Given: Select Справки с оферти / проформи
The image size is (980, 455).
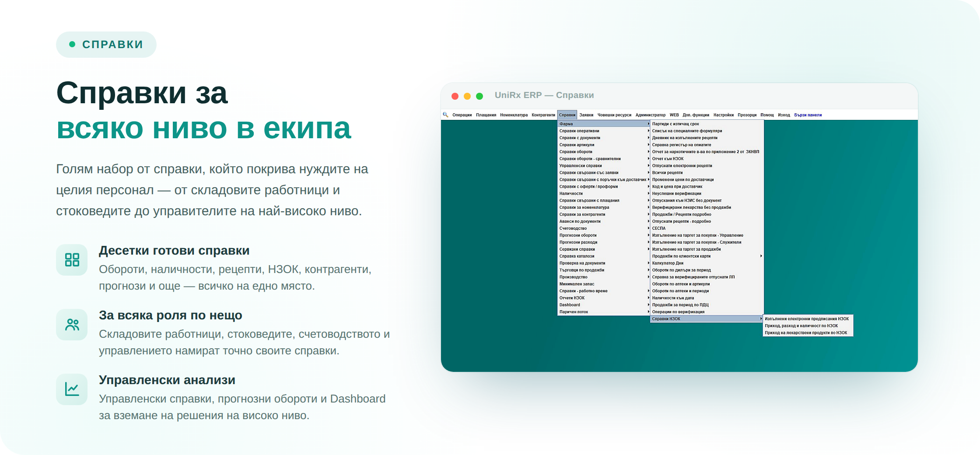Looking at the screenshot, I should tap(604, 186).
